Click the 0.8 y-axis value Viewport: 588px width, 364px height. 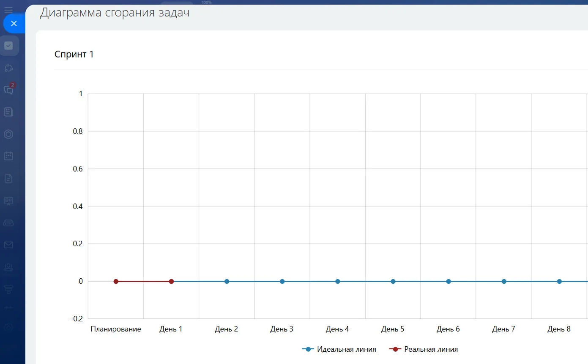(x=78, y=131)
